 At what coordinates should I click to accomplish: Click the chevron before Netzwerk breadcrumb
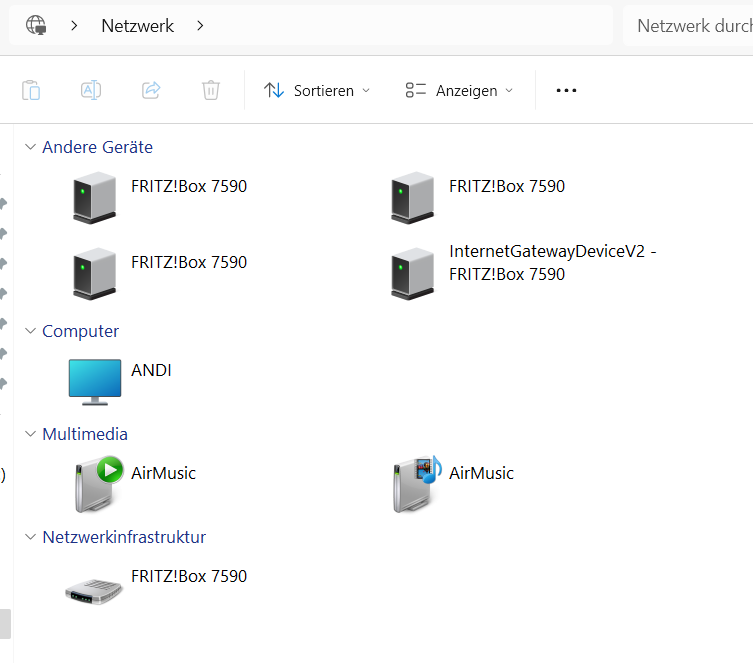[x=74, y=25]
